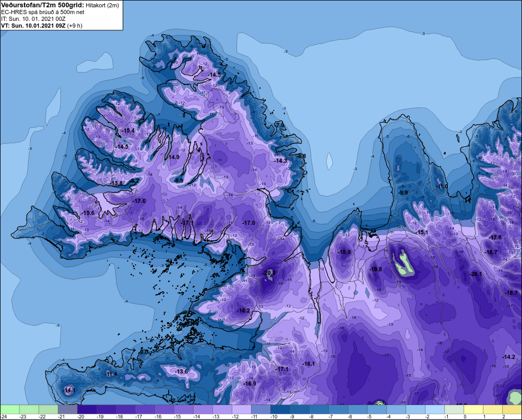This screenshot has height=420, width=522.
Task: Click the -15.6 temperature value
Action: tap(88, 213)
